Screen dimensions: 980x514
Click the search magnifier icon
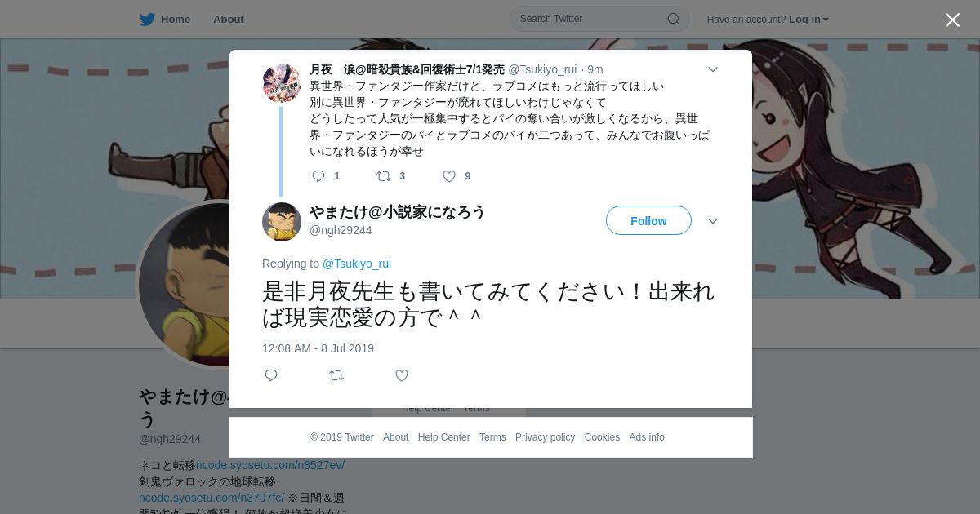pos(674,19)
